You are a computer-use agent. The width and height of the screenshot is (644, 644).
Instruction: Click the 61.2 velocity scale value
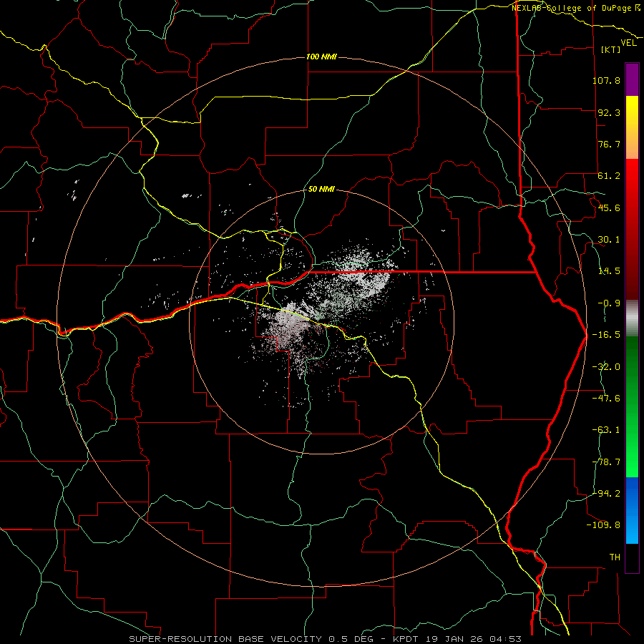point(609,176)
